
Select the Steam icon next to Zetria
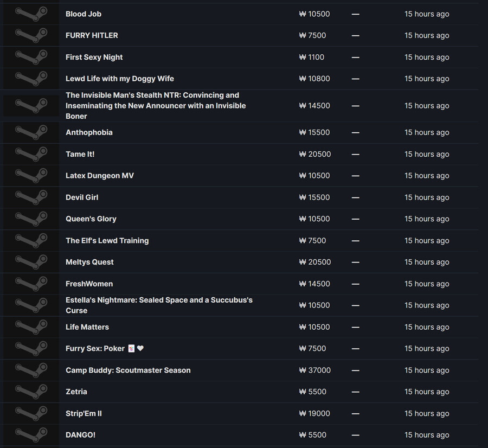point(31,392)
